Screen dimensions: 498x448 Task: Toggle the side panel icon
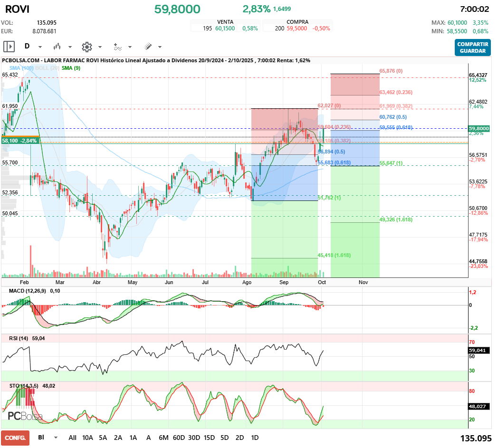tap(9, 47)
